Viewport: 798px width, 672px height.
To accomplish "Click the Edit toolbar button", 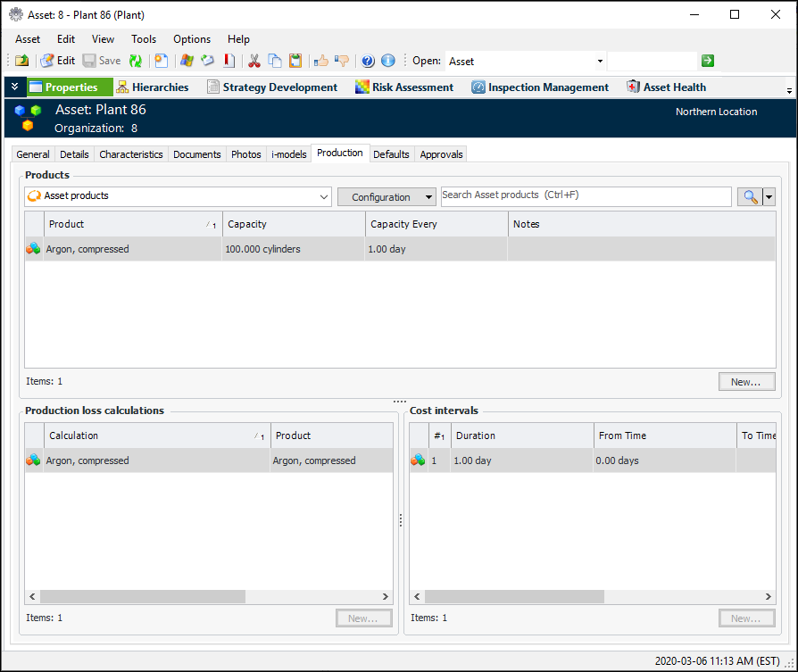I will (58, 61).
